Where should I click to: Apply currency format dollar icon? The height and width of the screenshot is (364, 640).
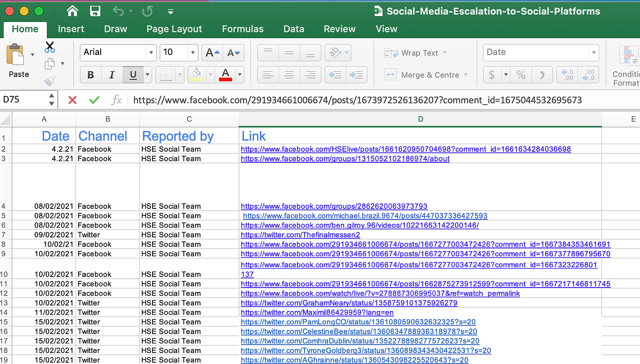492,75
